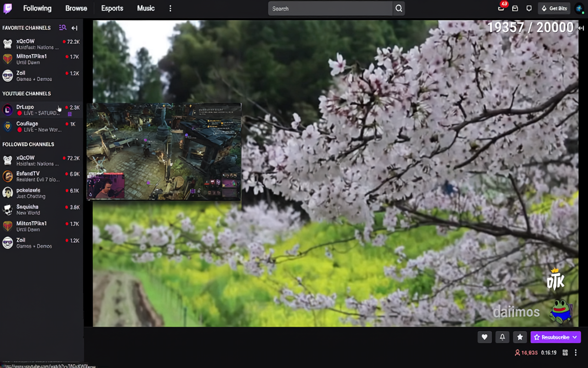This screenshot has height=368, width=588.
Task: Open Zoil channel in Favorite Channels
Action: pyautogui.click(x=41, y=75)
